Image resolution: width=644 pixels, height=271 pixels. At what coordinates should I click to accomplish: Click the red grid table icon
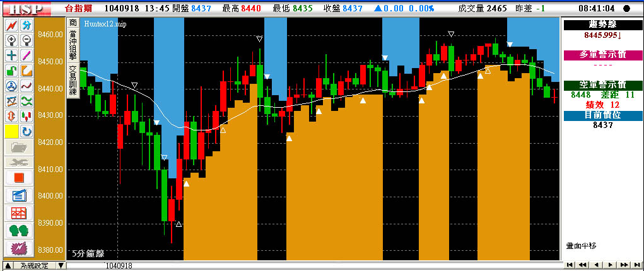pos(20,212)
